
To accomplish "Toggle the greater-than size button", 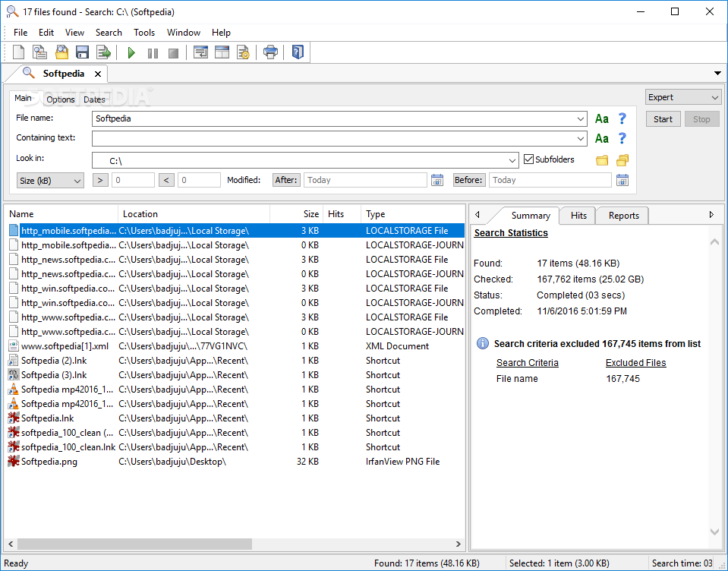I will point(100,180).
